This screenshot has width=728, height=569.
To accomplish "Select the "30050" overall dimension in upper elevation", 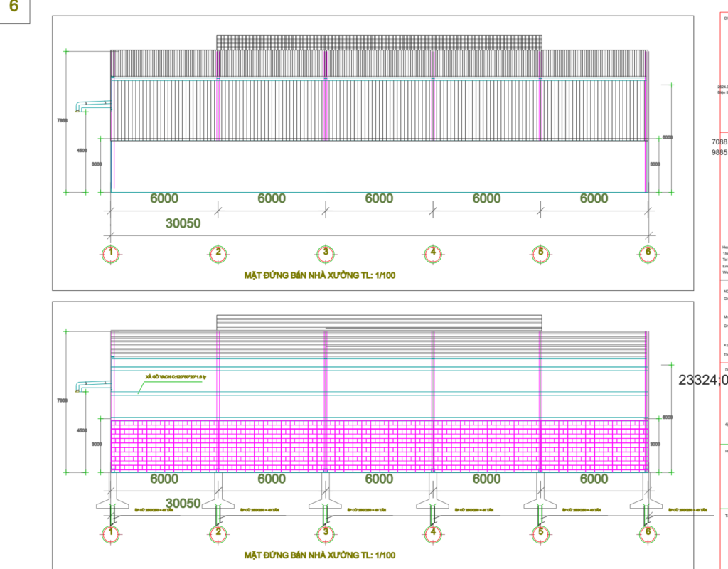I will 183,223.
